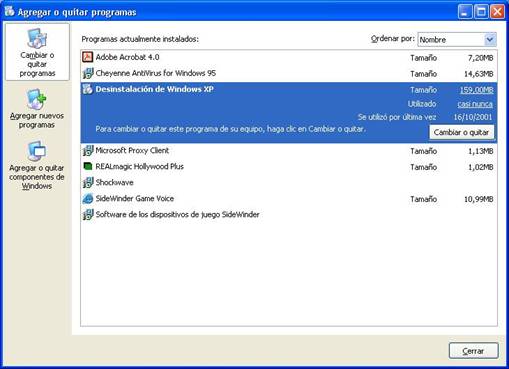The image size is (509, 369).
Task: Click the SideWinder Game Voice icon
Action: (88, 198)
